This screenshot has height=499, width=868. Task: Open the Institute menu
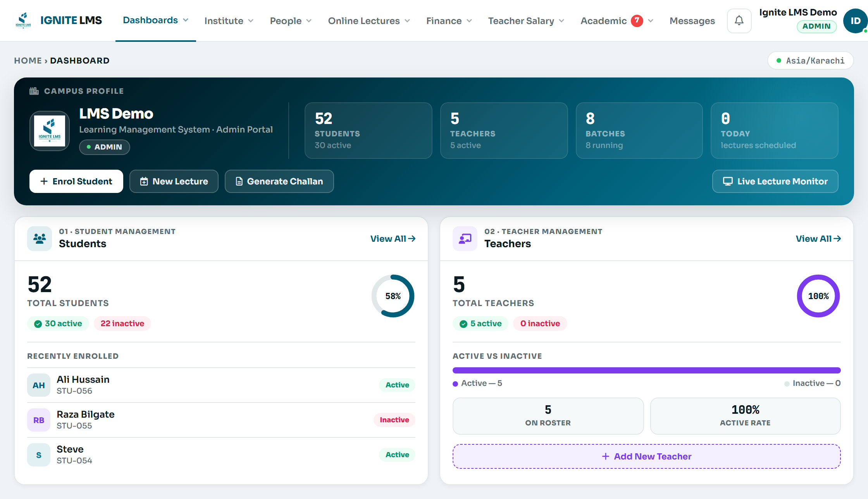(x=229, y=21)
